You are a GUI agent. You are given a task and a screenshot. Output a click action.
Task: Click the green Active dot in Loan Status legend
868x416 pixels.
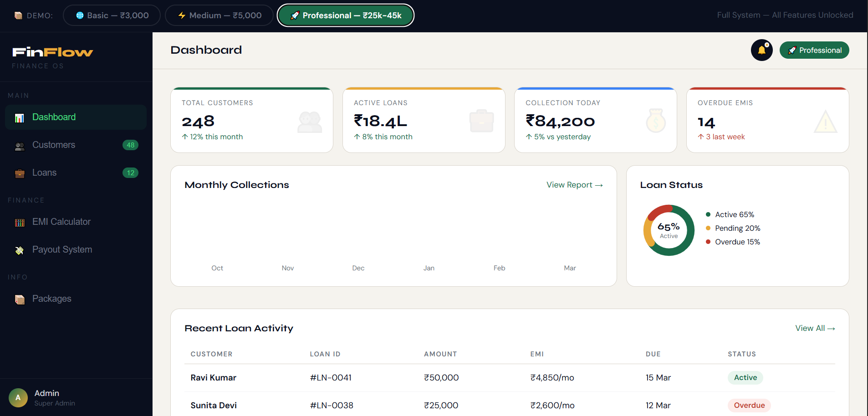[708, 214]
